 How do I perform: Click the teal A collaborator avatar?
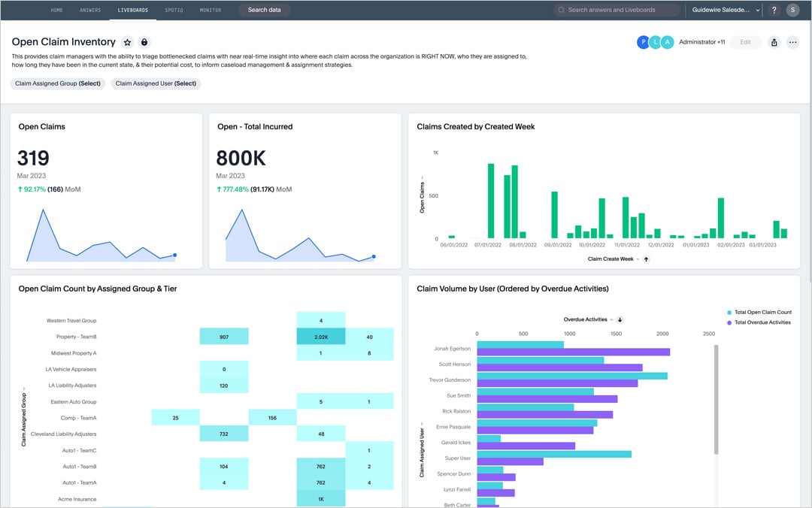(x=667, y=43)
